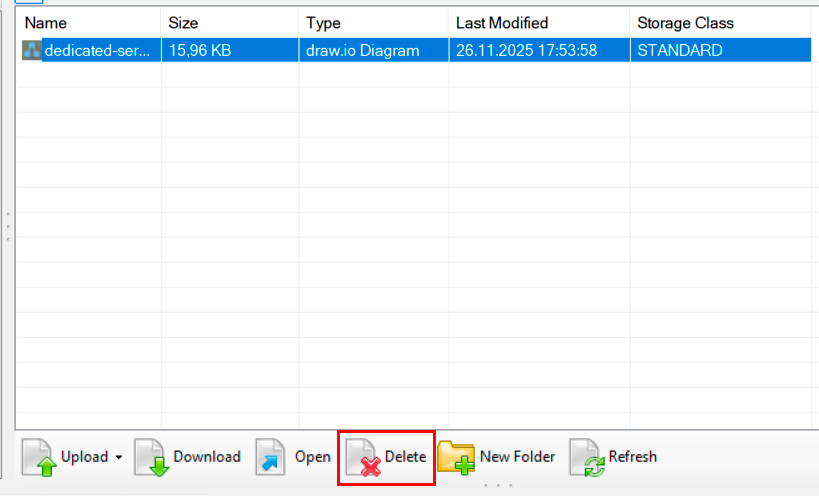819x496 pixels.
Task: Select the dedicated-ser... file name
Action: [97, 50]
